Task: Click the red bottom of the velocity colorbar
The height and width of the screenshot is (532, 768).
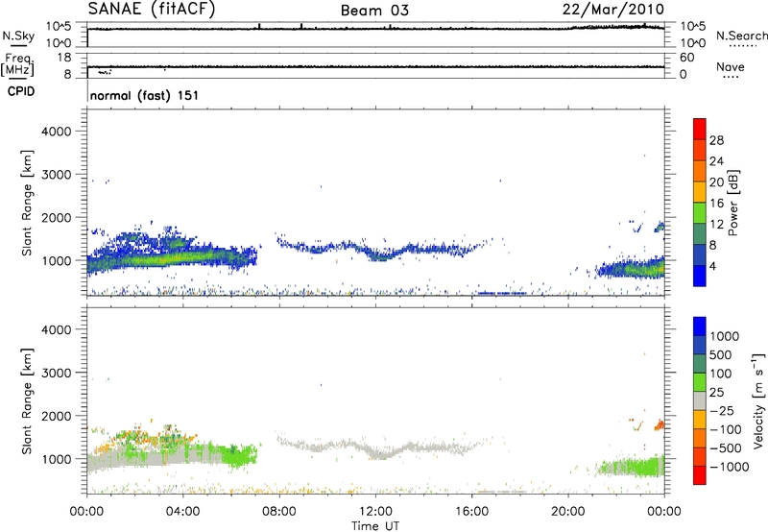Action: (700, 475)
